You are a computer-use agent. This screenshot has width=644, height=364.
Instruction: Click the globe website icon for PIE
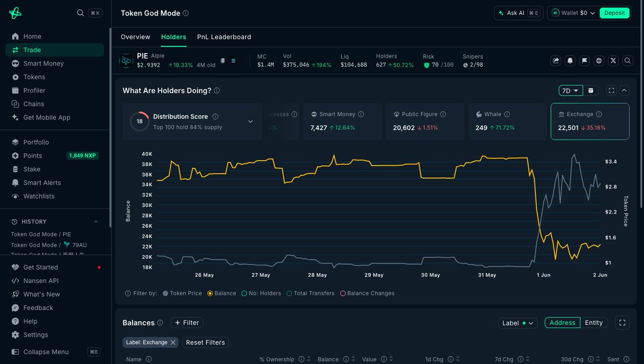coord(599,61)
